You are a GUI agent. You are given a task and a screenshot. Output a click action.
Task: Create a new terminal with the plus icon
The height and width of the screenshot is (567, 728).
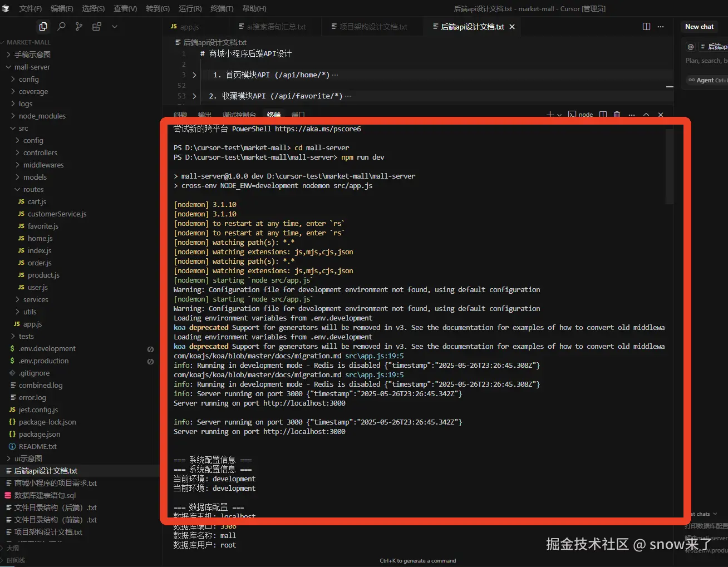point(550,115)
